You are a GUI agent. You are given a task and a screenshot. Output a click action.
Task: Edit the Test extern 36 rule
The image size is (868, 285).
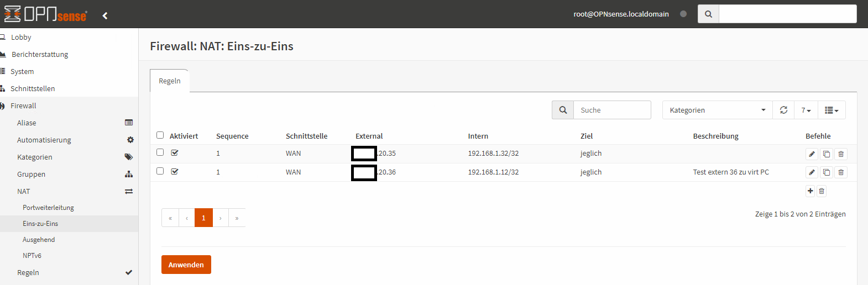pos(812,172)
